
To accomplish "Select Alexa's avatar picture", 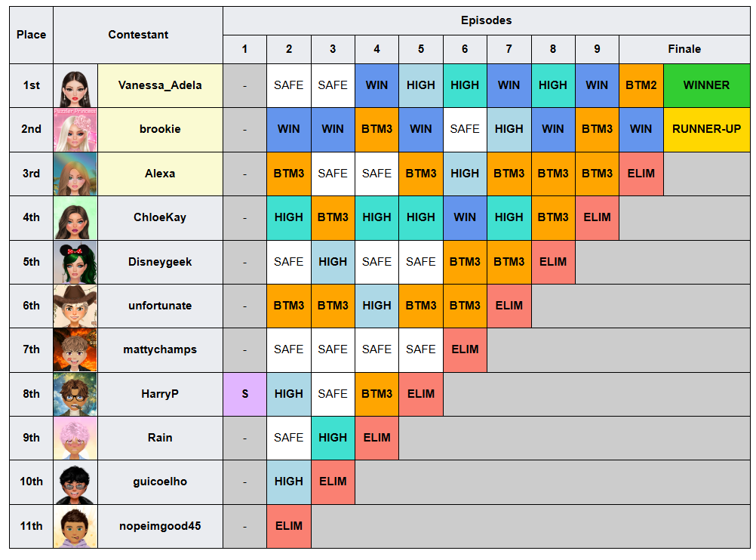I will (x=75, y=174).
